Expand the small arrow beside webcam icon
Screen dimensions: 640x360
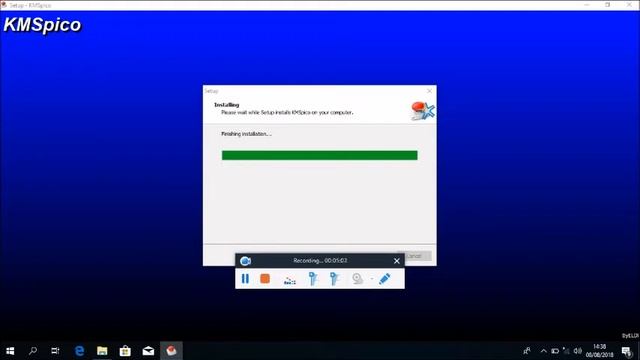click(x=372, y=279)
